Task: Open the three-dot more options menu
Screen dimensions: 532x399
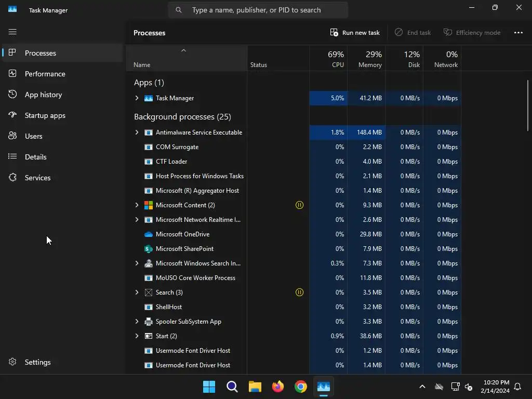Action: (518, 33)
